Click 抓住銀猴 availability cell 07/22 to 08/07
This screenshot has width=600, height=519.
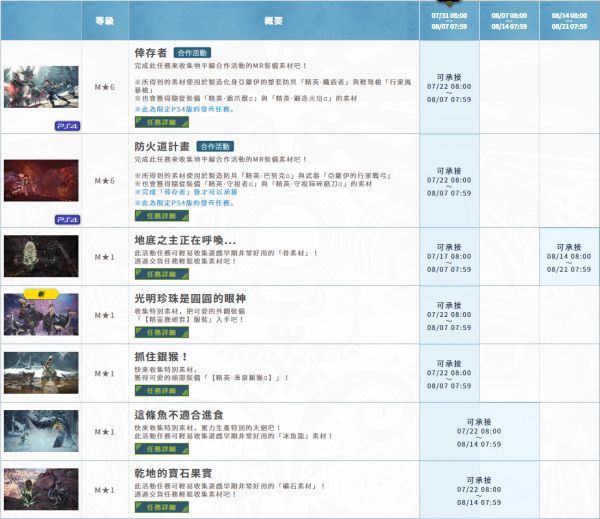(x=449, y=374)
